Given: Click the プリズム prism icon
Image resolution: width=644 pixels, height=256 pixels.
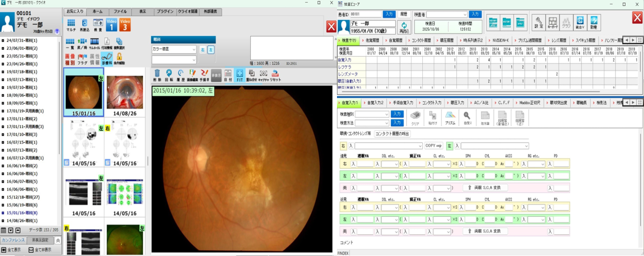Looking at the screenshot, I should (x=450, y=118).
